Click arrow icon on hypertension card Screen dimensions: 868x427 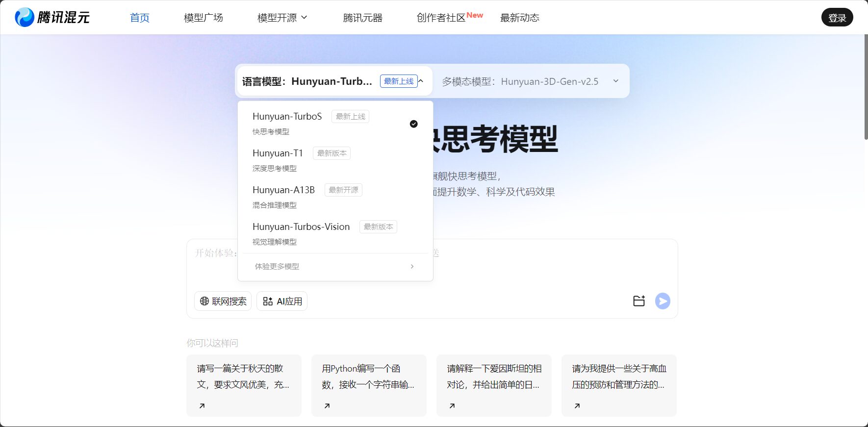click(577, 405)
